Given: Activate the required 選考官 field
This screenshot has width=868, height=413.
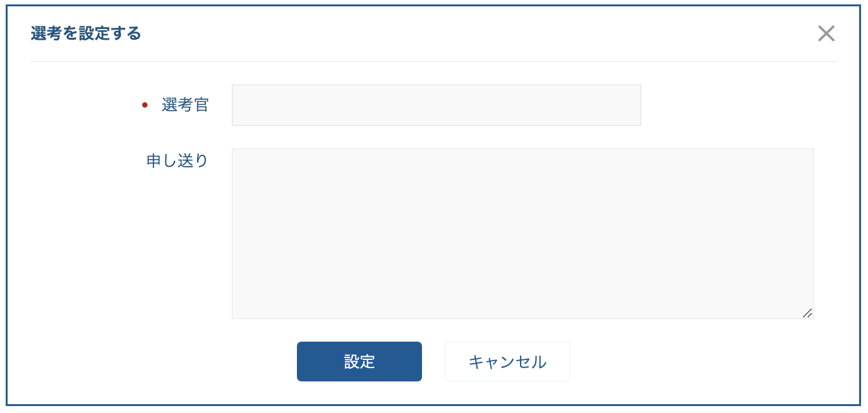Looking at the screenshot, I should point(436,105).
